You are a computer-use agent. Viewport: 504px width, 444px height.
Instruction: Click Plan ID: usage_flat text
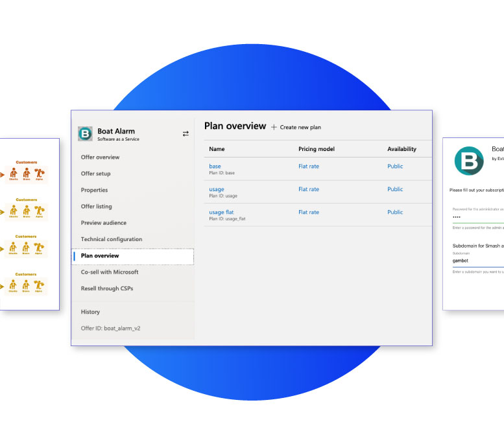(x=227, y=219)
